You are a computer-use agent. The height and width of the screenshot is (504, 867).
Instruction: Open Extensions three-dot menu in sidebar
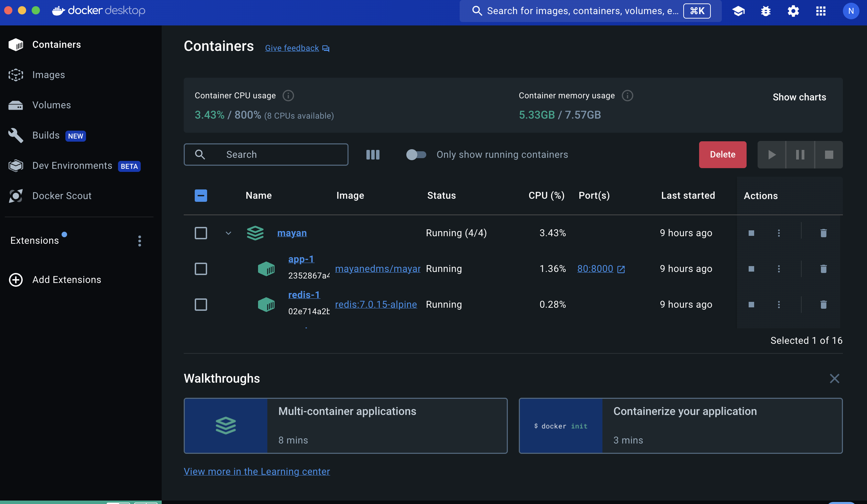[139, 241]
